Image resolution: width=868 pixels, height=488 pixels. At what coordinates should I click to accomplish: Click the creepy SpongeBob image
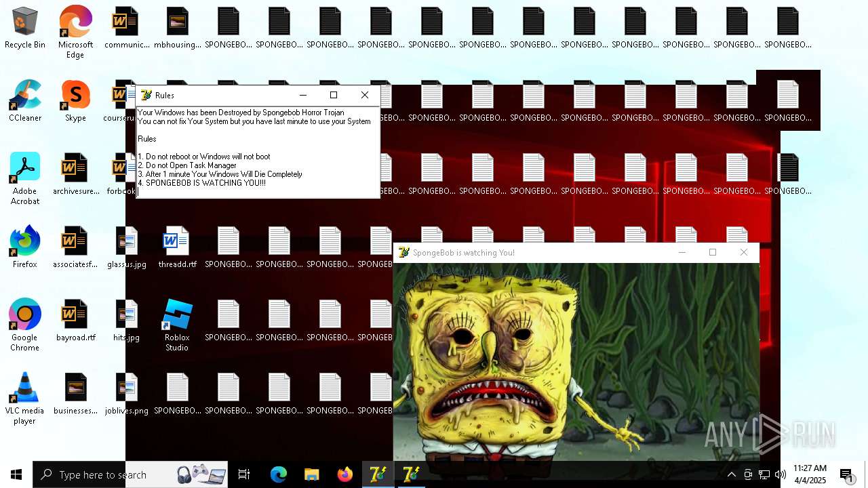(576, 362)
